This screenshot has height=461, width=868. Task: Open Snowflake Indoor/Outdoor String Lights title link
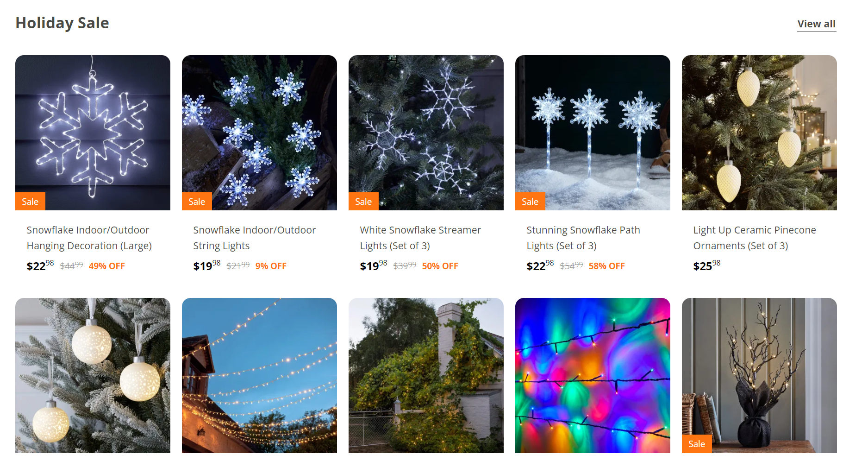click(255, 238)
